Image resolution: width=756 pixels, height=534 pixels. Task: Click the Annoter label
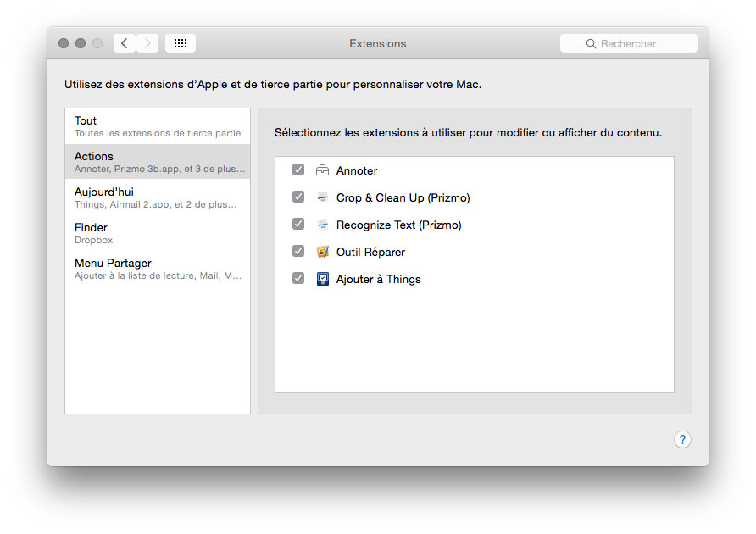click(357, 170)
